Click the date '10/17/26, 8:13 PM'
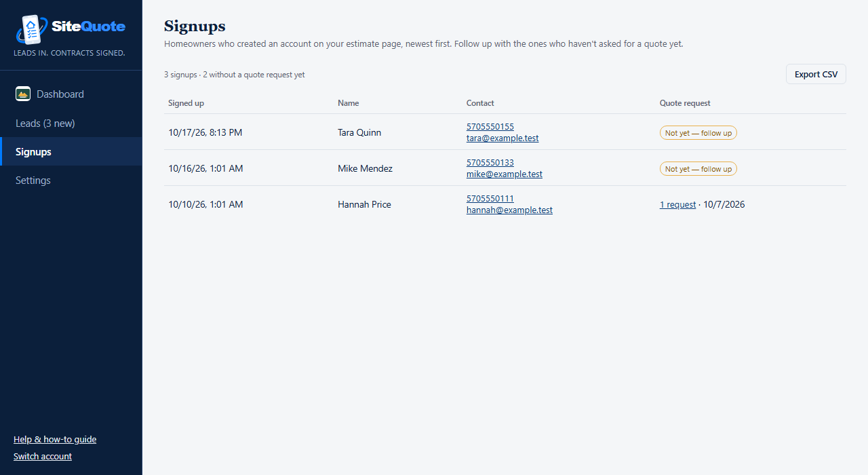 click(x=205, y=132)
